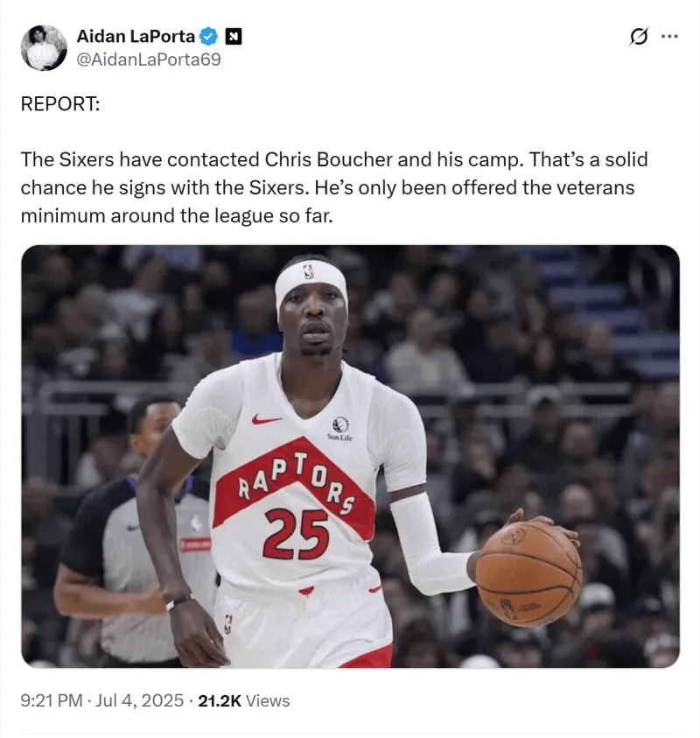Open the three-dot more options menu
The height and width of the screenshot is (738, 700).
pos(669,36)
